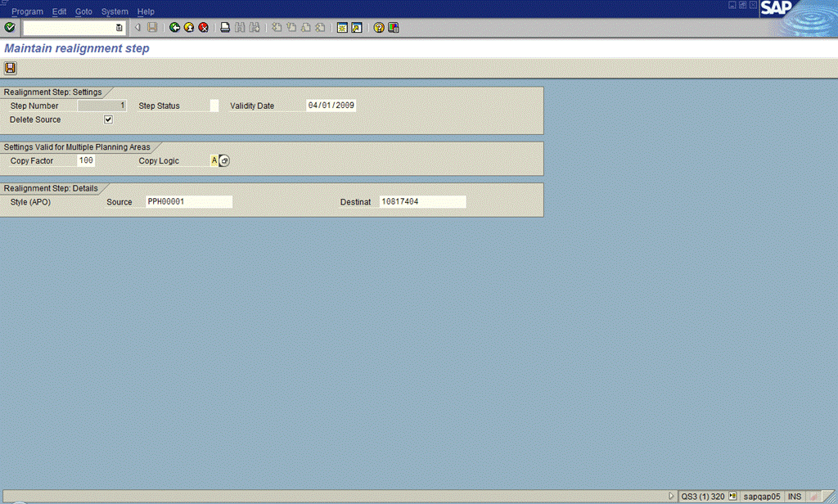Click the Copy Logic field containing A
Screen dimensions: 838x504
(x=214, y=160)
